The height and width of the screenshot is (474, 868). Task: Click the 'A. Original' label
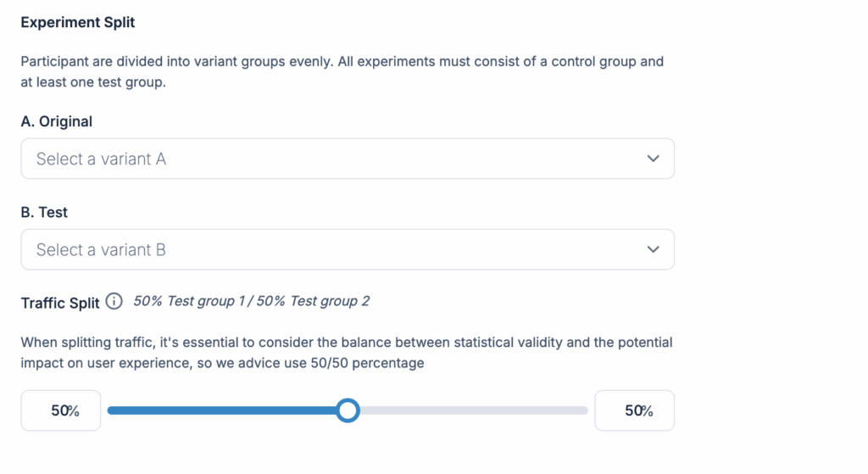(57, 121)
